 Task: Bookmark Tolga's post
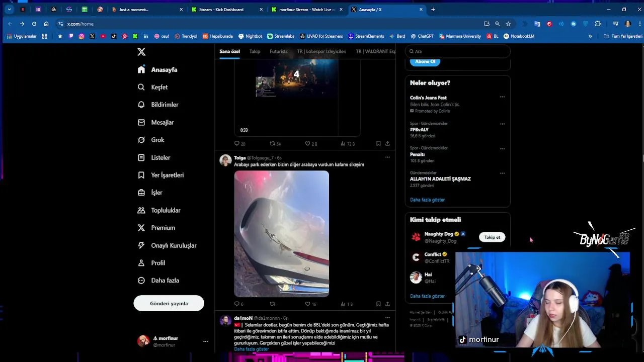tap(378, 304)
